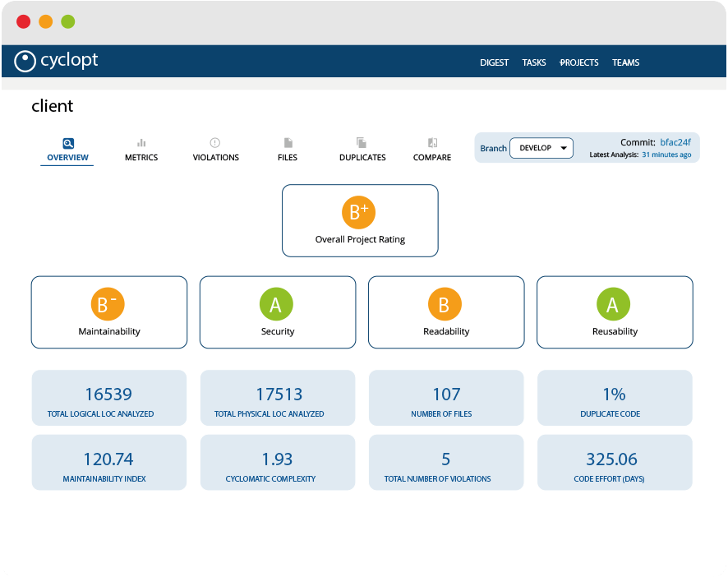Screen dimensions: 728x577
Task: Click the Total Number of Violations tile
Action: pyautogui.click(x=446, y=462)
